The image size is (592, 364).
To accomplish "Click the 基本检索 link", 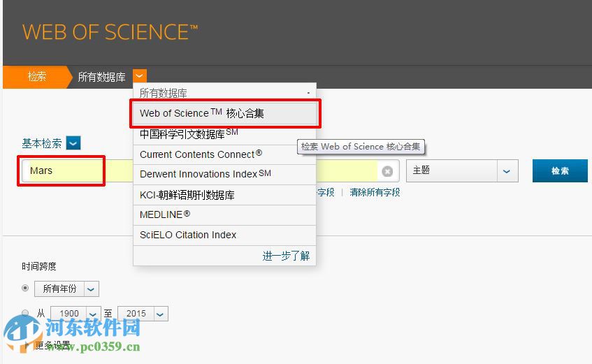I will [41, 143].
